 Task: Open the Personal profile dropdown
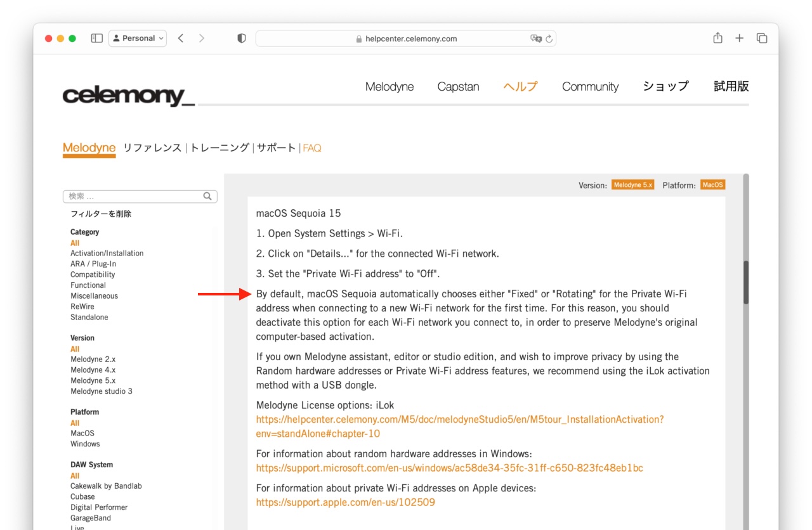click(138, 38)
